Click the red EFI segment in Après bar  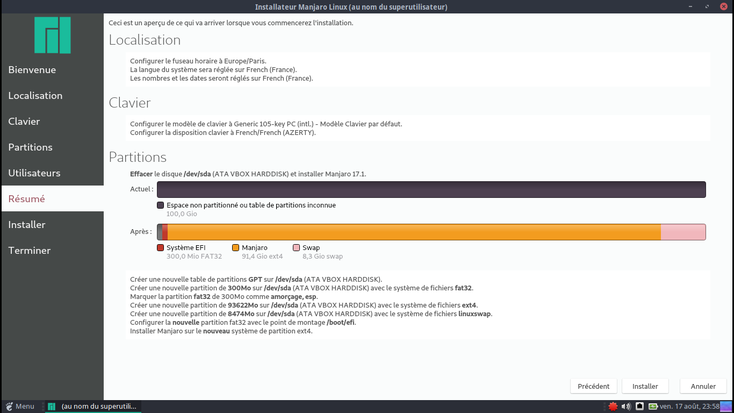click(165, 232)
